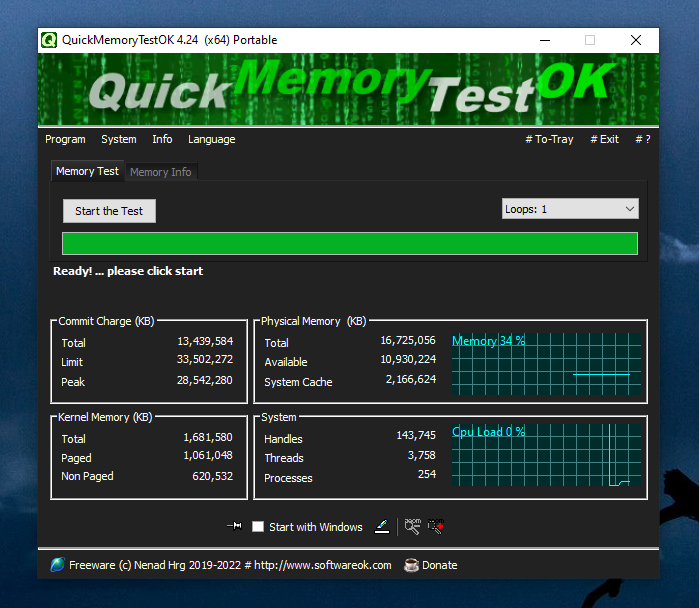Open the System menu
Image resolution: width=699 pixels, height=608 pixels.
pyautogui.click(x=119, y=139)
